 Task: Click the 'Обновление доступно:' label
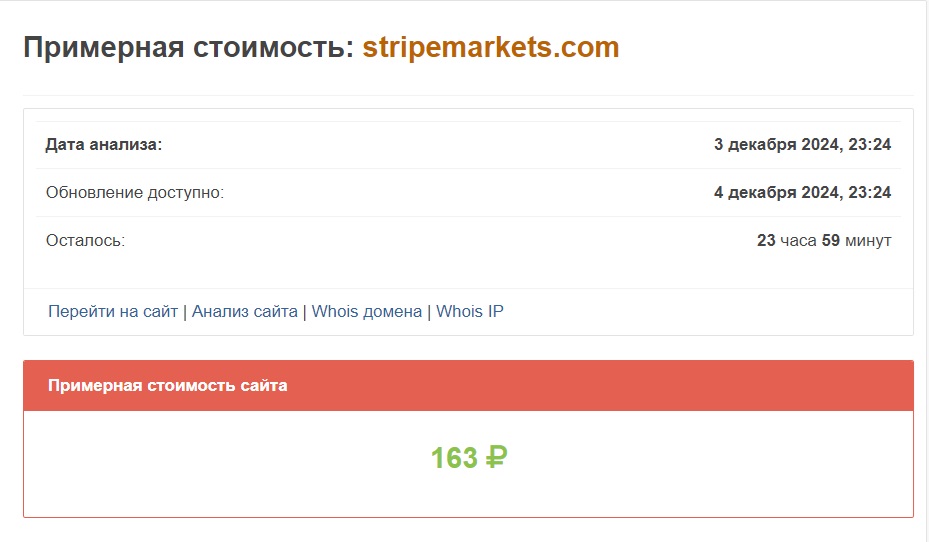(135, 192)
